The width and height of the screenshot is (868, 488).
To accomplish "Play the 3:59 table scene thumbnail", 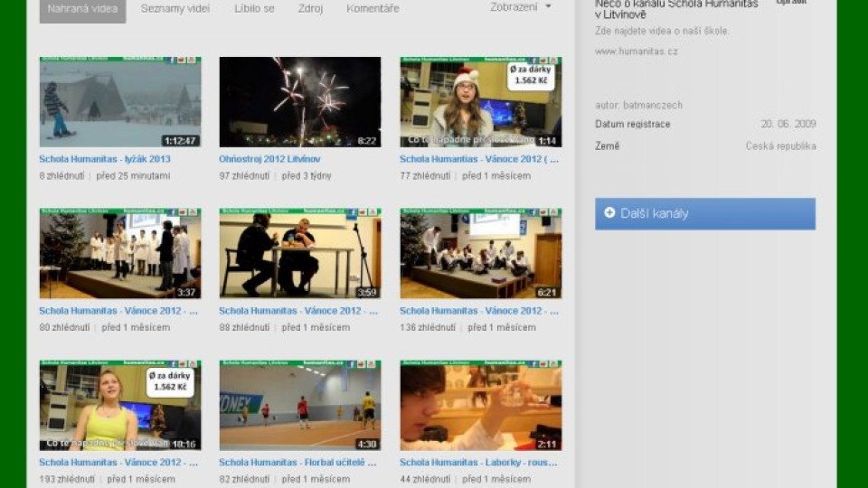I will pos(299,254).
